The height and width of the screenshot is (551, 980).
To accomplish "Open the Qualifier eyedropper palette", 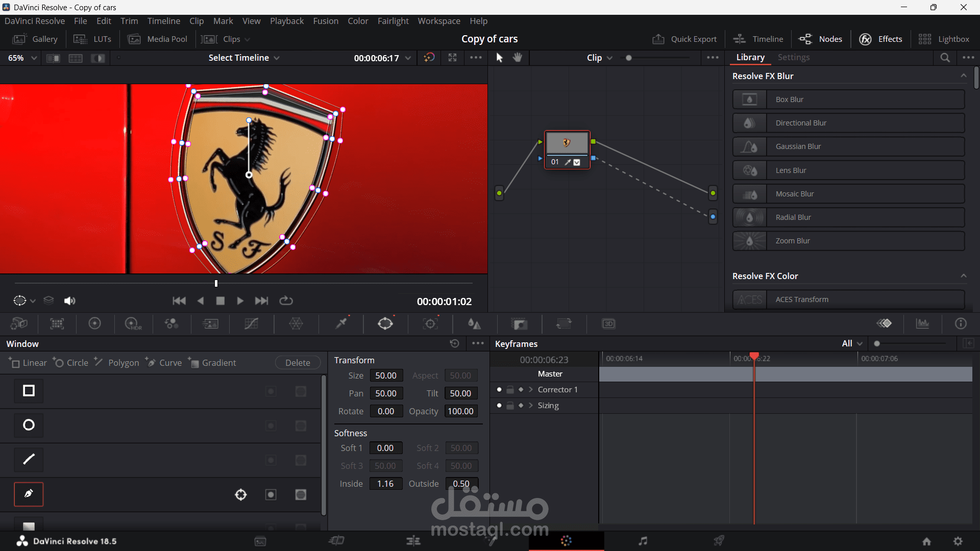I will 341,323.
